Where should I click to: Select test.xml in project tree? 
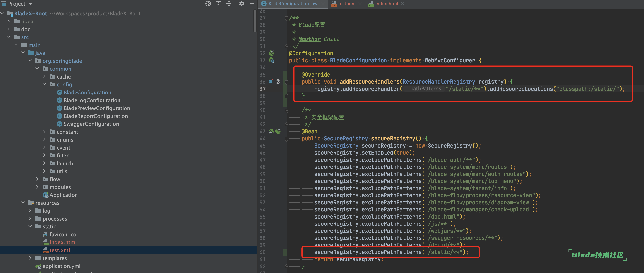pyautogui.click(x=60, y=250)
